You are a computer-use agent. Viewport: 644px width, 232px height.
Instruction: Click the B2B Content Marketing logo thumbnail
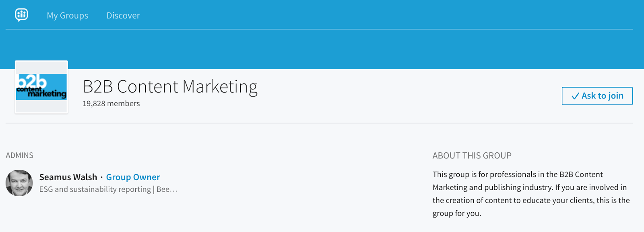click(41, 87)
